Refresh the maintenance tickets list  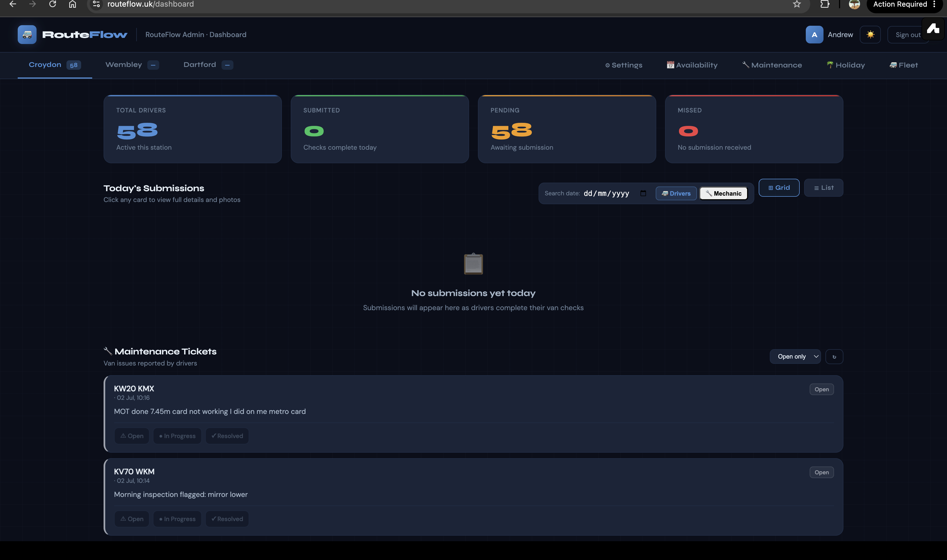(834, 357)
